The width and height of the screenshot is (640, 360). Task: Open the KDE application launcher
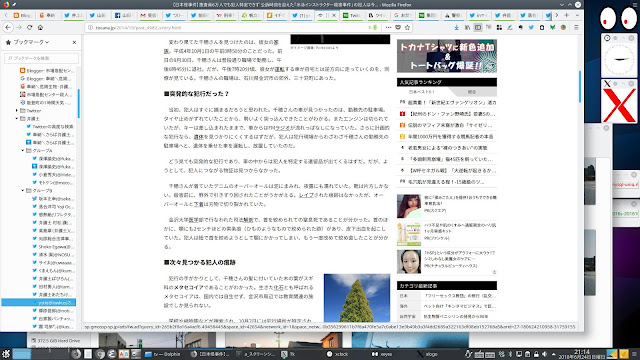coord(6,354)
